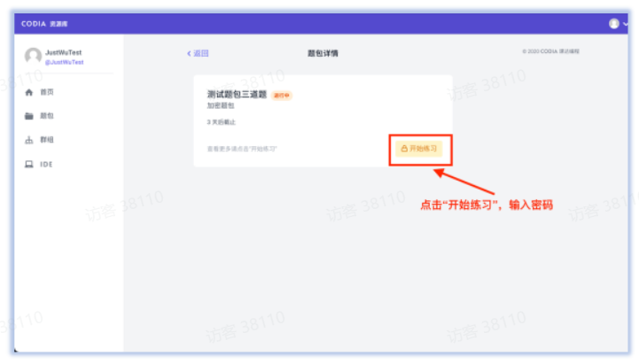Go to the 群组 sidebar menu item
The width and height of the screenshot is (639, 364).
pos(47,140)
